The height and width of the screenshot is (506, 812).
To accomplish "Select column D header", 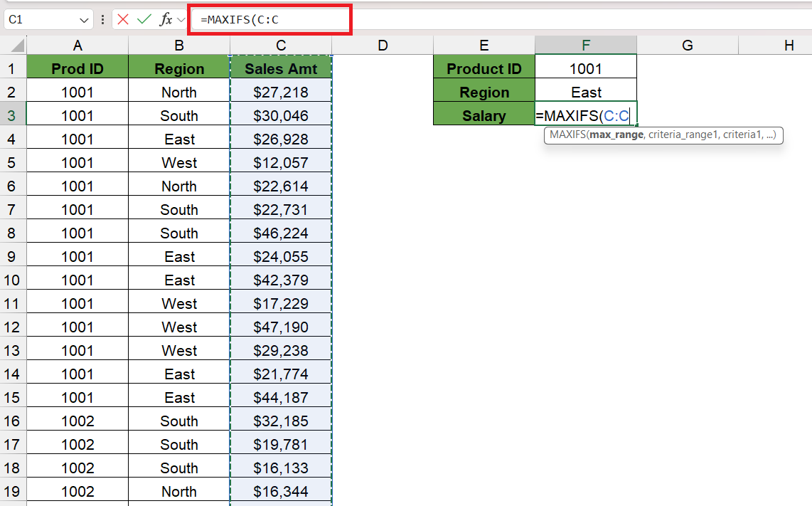I will tap(383, 46).
